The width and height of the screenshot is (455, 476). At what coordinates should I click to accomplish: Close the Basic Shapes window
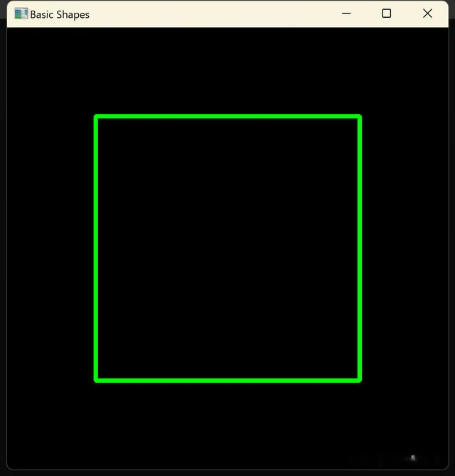[x=427, y=14]
